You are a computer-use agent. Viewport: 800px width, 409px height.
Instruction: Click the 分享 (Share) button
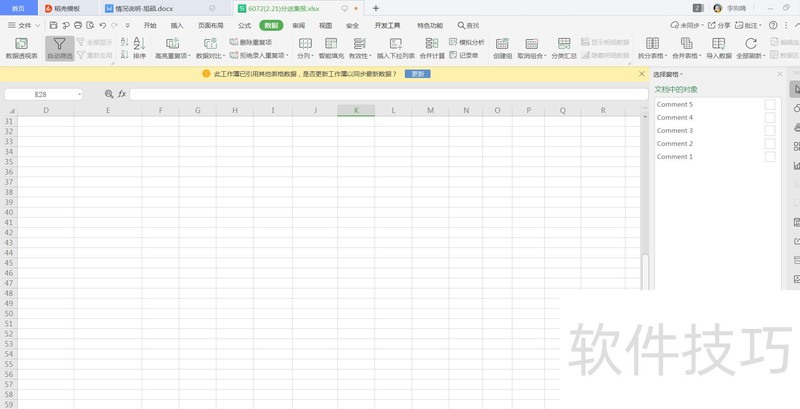click(x=719, y=25)
